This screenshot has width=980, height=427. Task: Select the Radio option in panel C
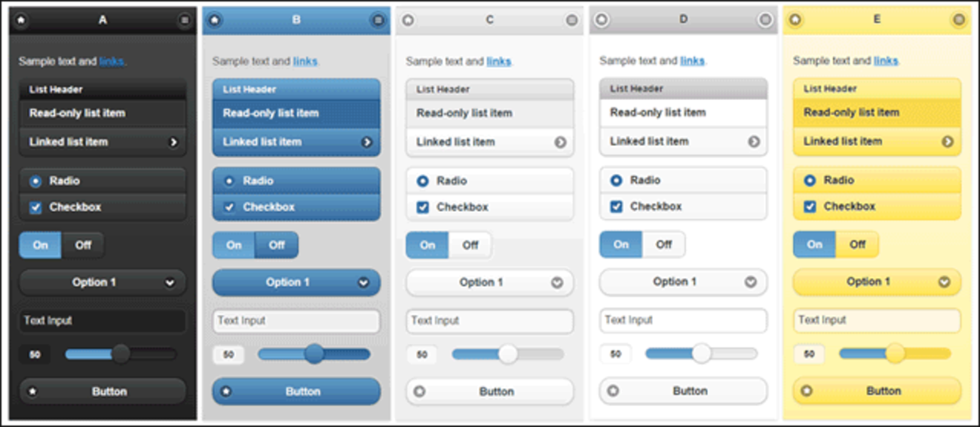(422, 181)
